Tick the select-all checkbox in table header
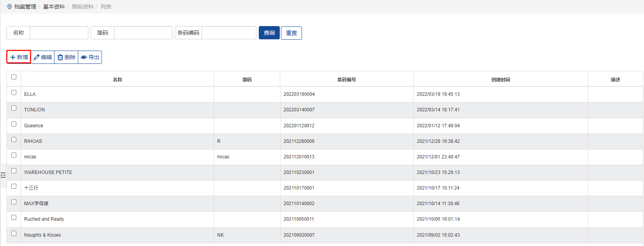The width and height of the screenshot is (644, 246). (x=14, y=77)
